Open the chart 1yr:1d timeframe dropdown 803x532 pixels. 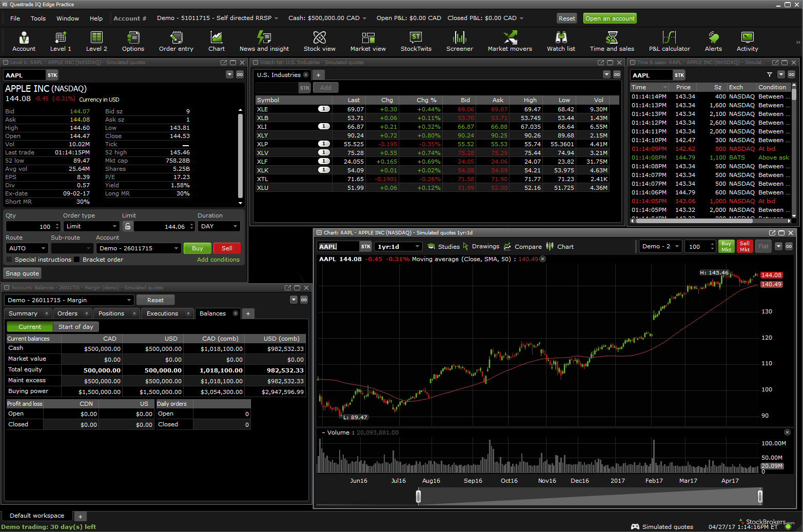tap(398, 247)
